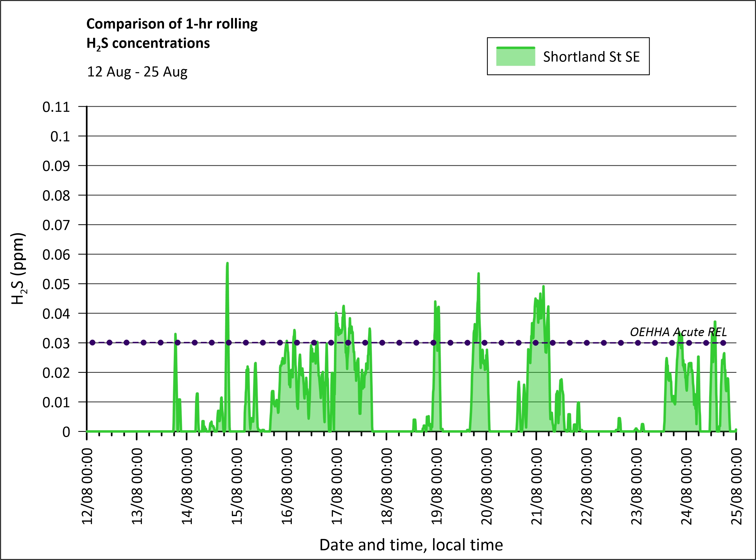
Task: Click the 15/08 00:00 x-axis label
Action: (x=237, y=486)
